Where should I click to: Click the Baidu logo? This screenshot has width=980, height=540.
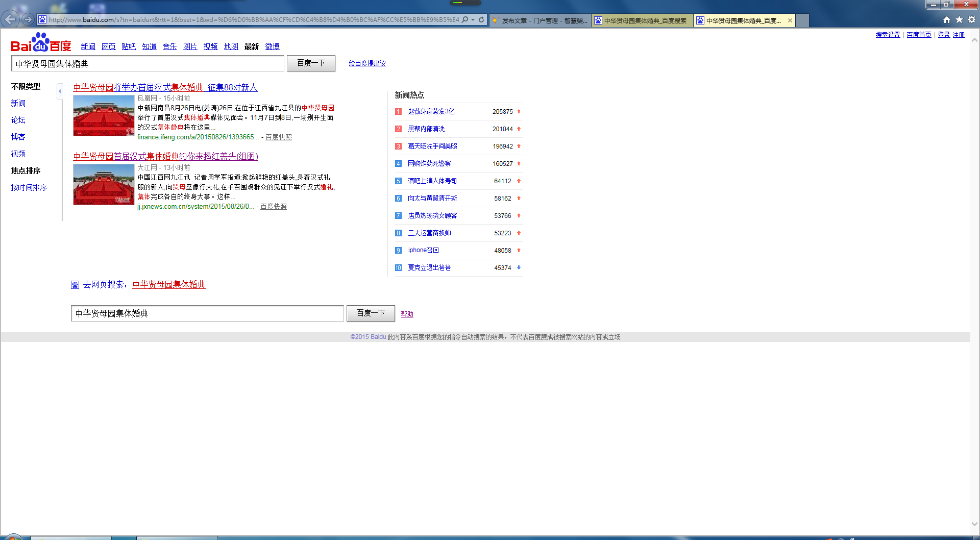point(41,43)
